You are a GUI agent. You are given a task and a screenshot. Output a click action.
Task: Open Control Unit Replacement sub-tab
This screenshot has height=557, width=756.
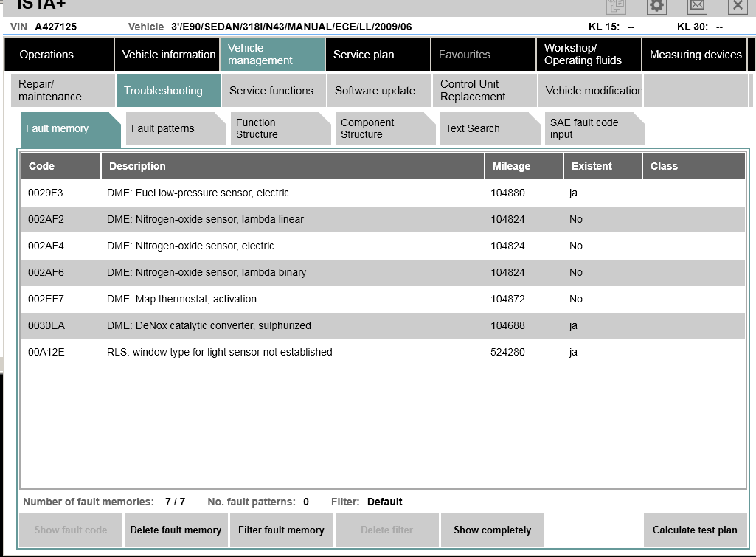(x=485, y=90)
